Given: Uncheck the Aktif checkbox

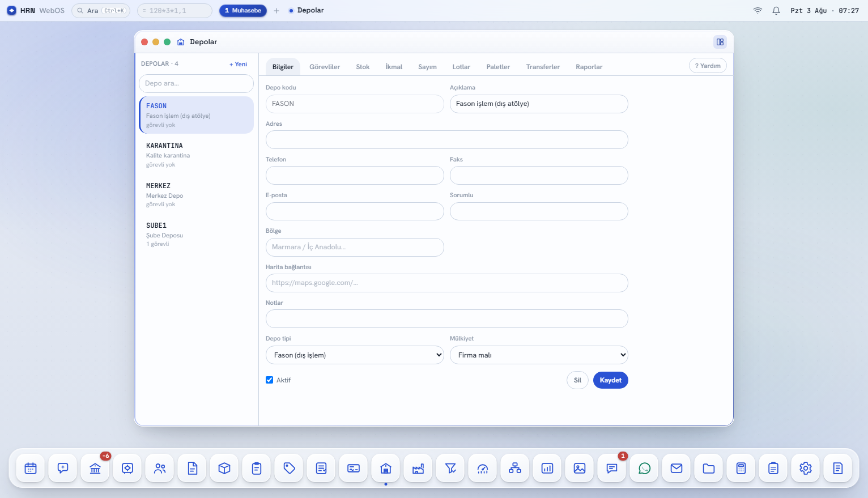Looking at the screenshot, I should (270, 380).
